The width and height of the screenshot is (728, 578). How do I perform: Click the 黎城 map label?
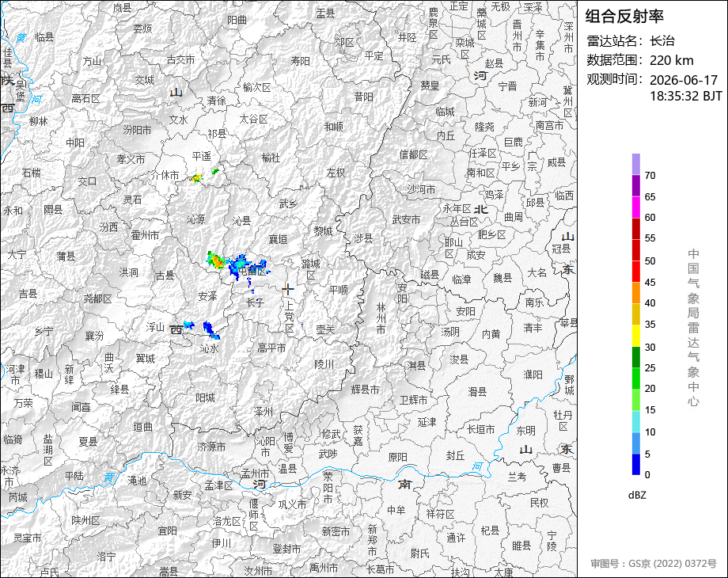click(323, 231)
